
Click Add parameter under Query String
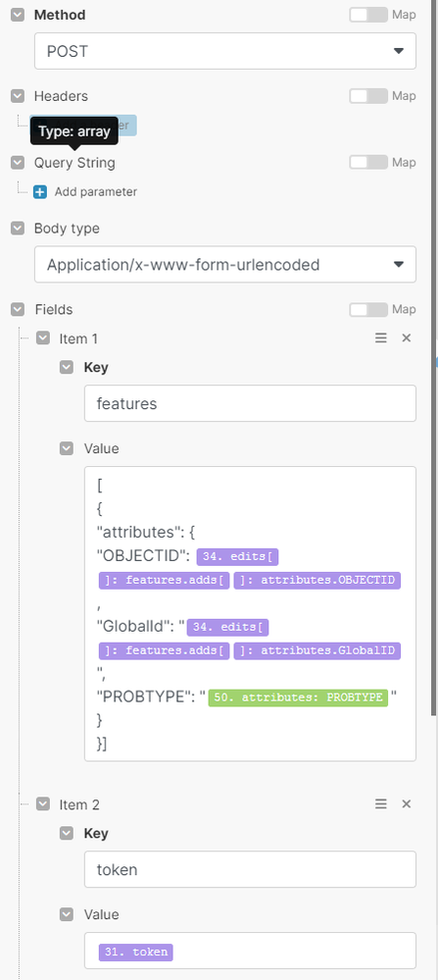95,192
